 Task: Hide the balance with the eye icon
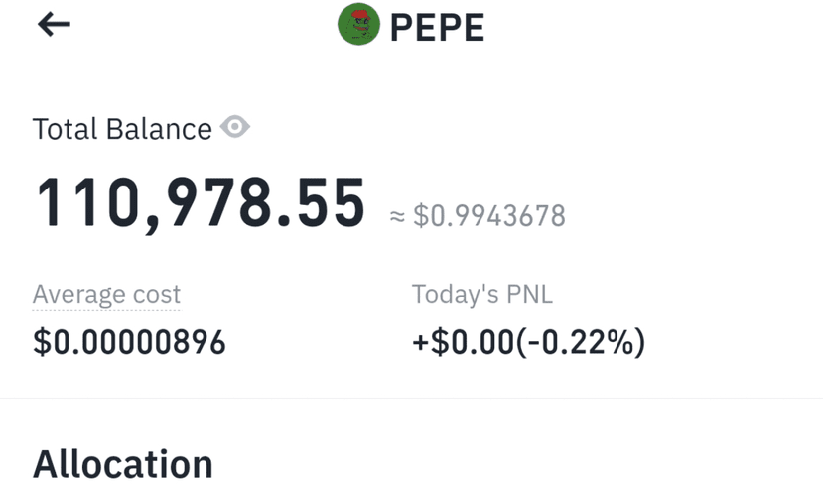coord(234,127)
